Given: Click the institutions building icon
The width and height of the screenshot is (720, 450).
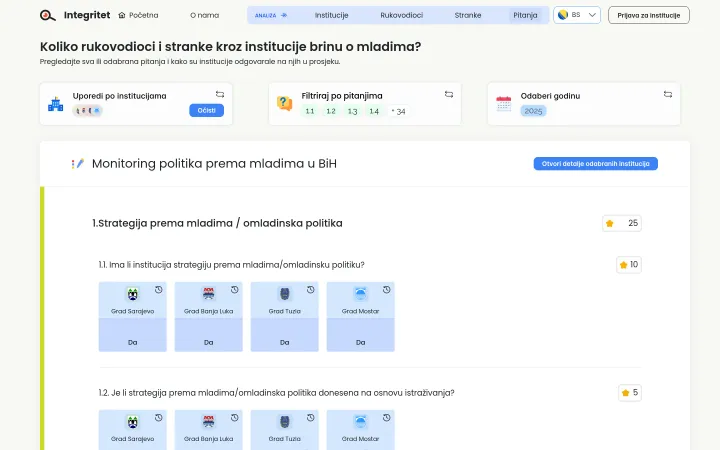Looking at the screenshot, I should click(x=56, y=104).
